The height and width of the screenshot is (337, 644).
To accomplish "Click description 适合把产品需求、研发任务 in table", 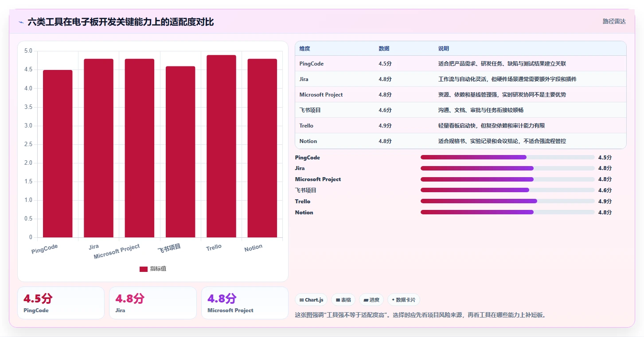I will tap(502, 64).
